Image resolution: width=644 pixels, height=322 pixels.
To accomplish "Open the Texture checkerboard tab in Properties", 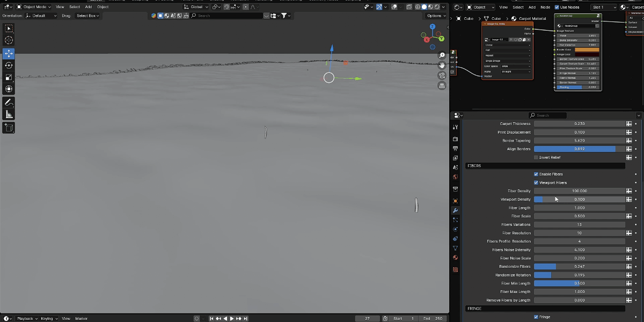I will (x=456, y=269).
